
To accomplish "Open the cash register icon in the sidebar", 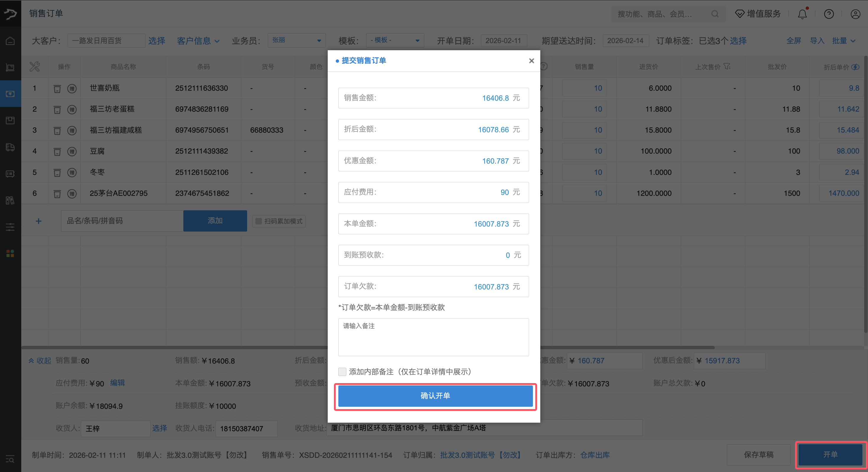I will coord(10,174).
